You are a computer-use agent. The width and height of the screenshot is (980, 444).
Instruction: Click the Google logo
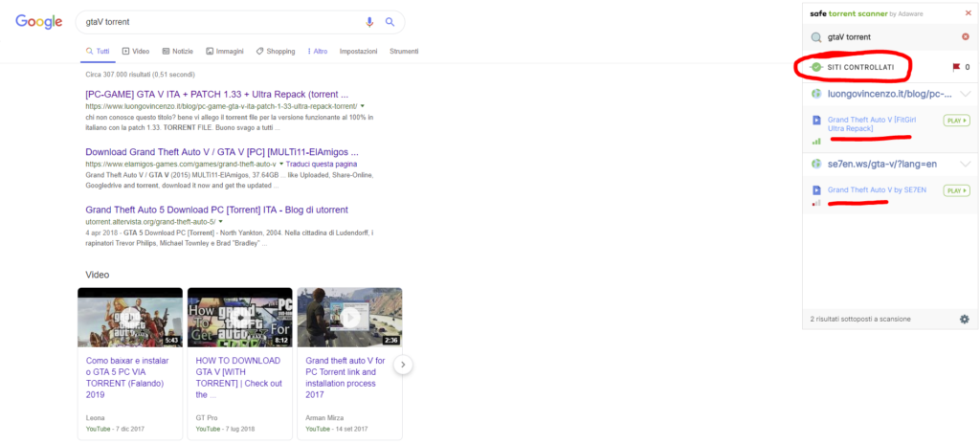coord(38,21)
